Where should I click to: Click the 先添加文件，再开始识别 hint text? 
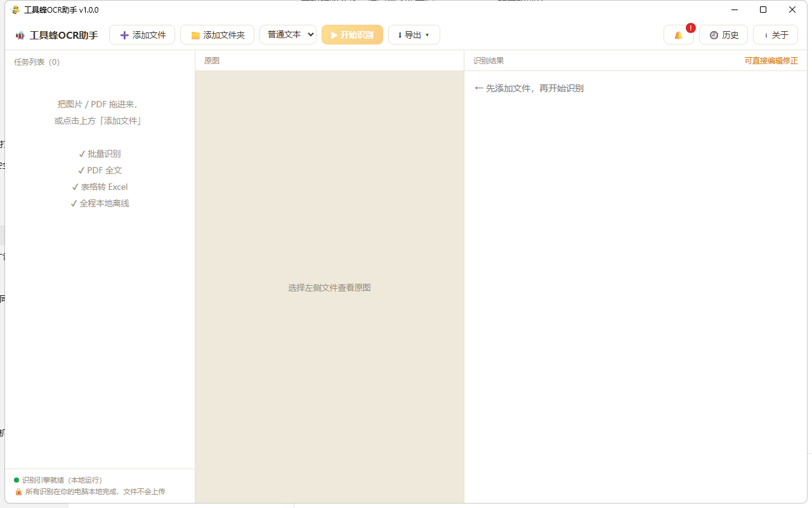(x=529, y=88)
